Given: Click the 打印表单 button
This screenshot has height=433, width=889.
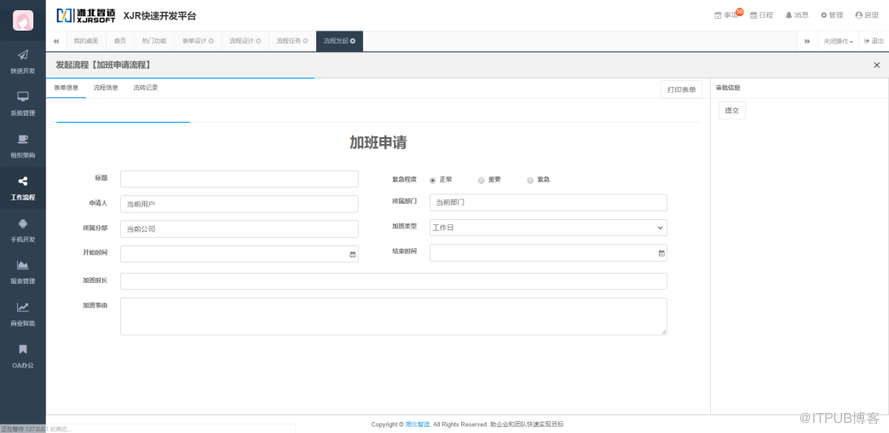Looking at the screenshot, I should tap(681, 89).
